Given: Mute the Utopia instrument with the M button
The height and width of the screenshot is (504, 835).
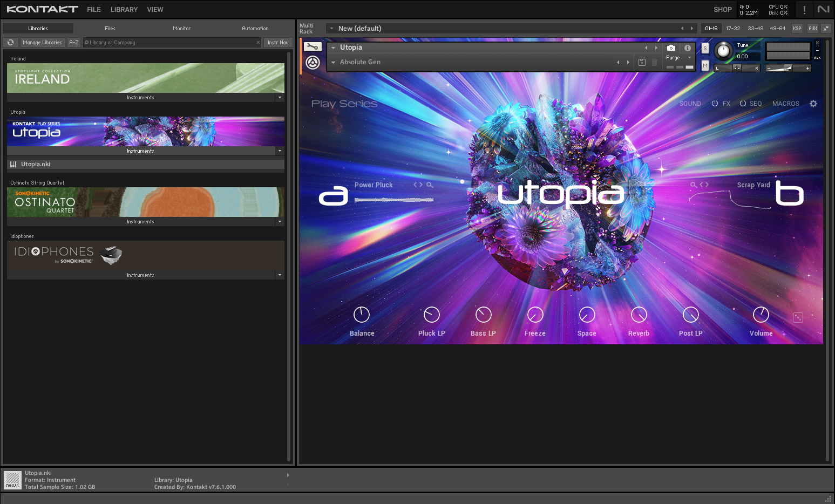Looking at the screenshot, I should [x=705, y=65].
